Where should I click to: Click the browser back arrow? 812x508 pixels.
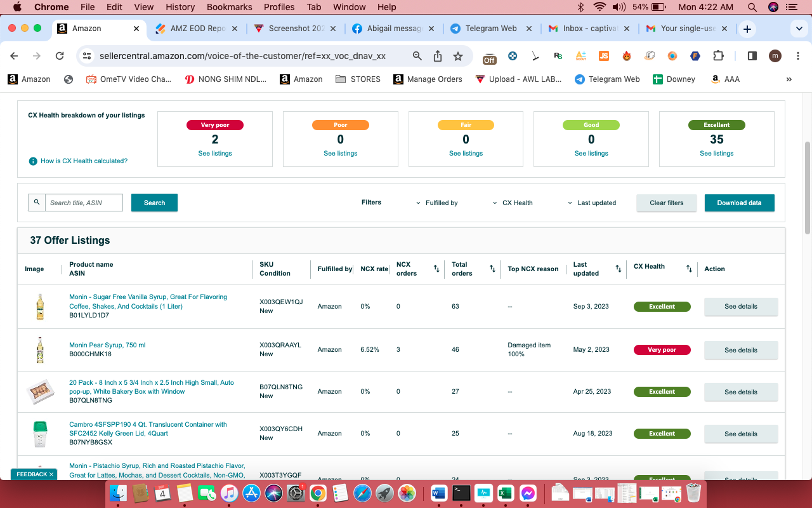click(x=15, y=56)
